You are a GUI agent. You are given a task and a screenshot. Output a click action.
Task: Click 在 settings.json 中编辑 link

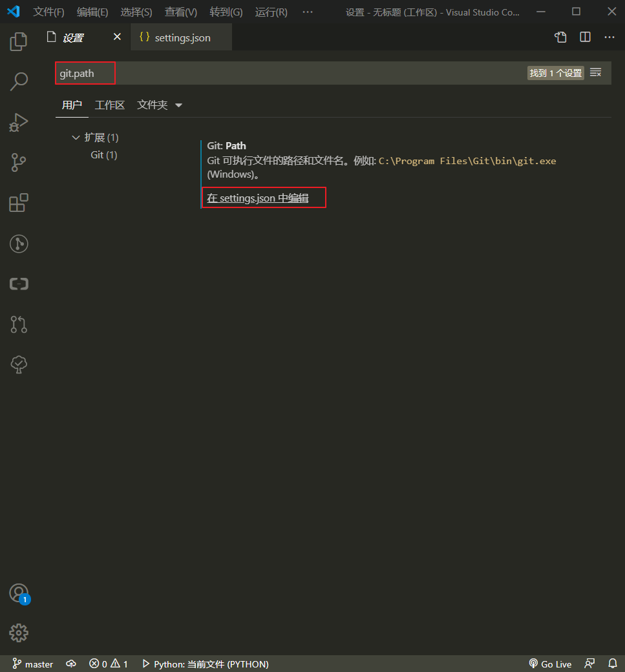(x=258, y=198)
